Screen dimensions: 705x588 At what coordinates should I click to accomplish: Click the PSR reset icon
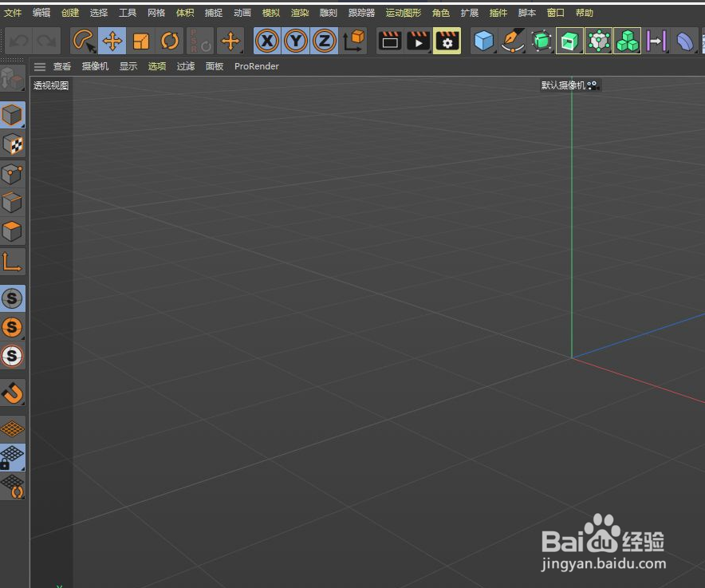[x=199, y=41]
